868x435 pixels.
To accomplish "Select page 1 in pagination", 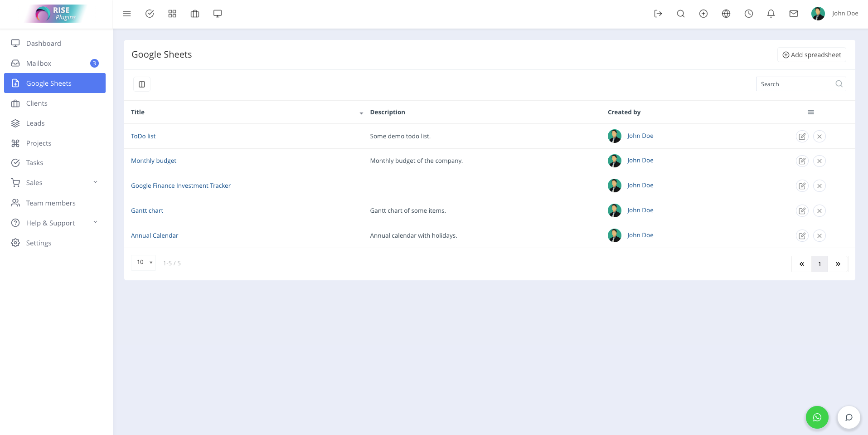I will (x=820, y=264).
